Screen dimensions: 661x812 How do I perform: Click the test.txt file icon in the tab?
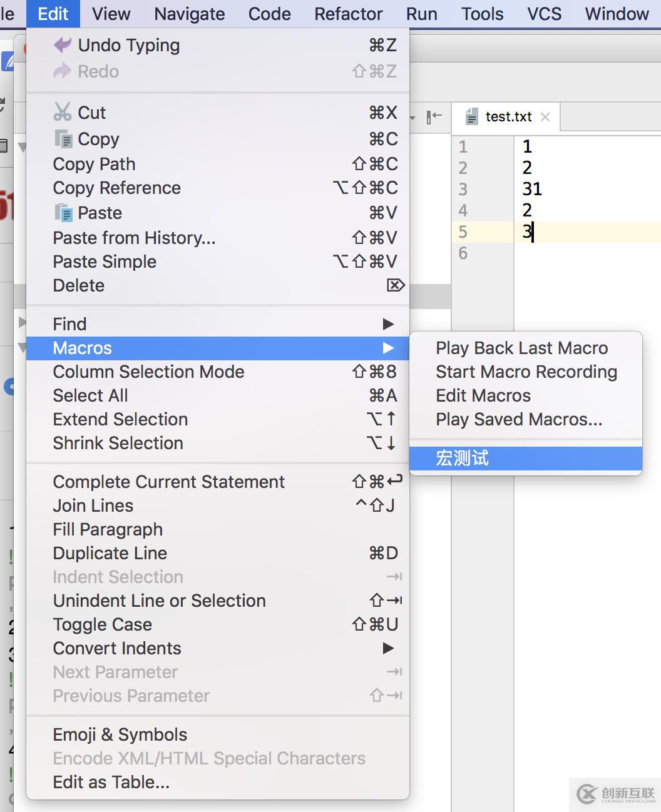(x=472, y=116)
